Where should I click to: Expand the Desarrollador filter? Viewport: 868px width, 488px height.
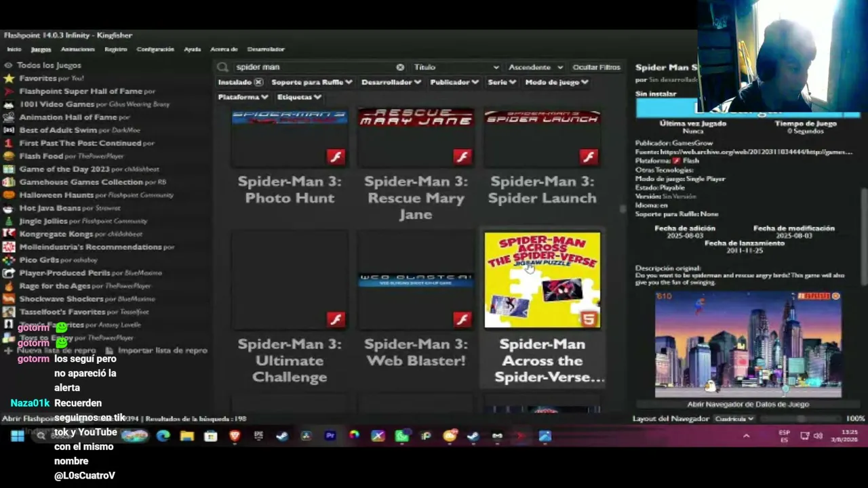pyautogui.click(x=391, y=82)
